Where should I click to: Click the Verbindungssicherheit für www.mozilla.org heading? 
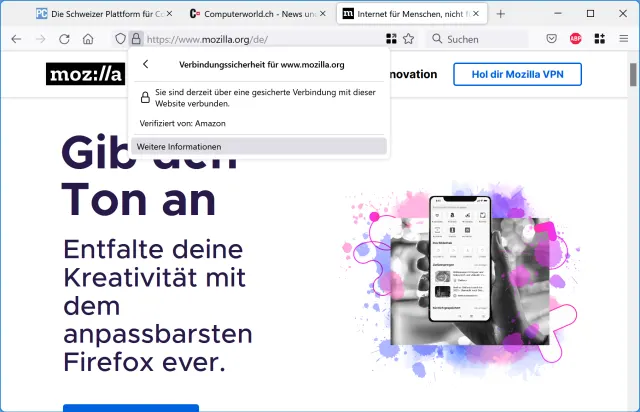262,65
